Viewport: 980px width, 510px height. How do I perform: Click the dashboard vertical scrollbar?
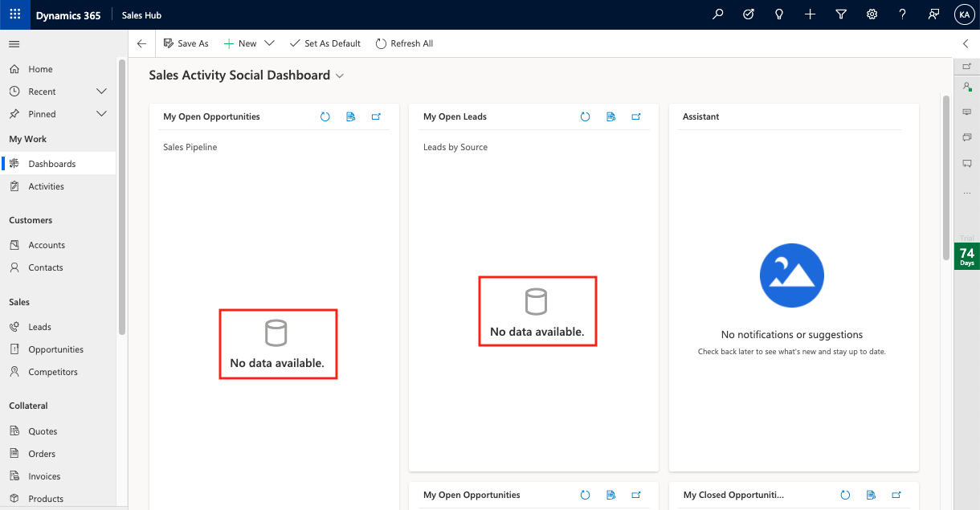coord(946,177)
